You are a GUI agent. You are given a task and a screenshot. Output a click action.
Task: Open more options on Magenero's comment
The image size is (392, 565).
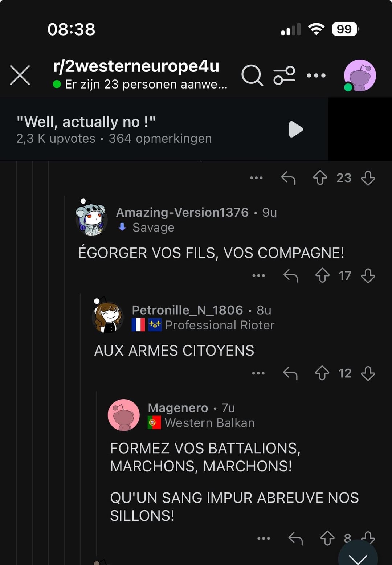coord(264,539)
